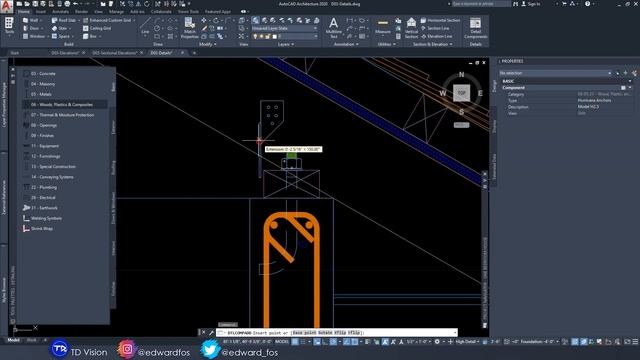Select the Window tool in Build panel
The width and height of the screenshot is (640, 360).
34,36
